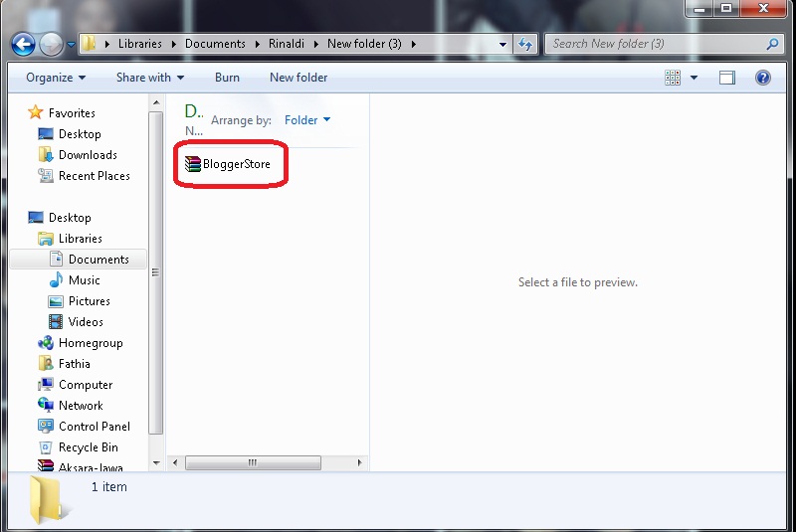Viewport: 796px width, 532px height.
Task: Change view using the view icon
Action: [673, 78]
